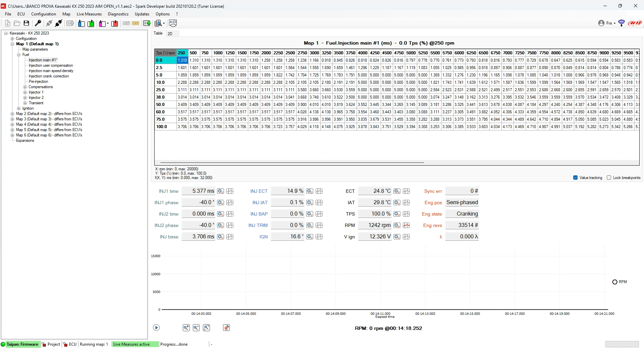This screenshot has width=644, height=348.
Task: Disable the Value tracking checkbox
Action: (x=575, y=178)
